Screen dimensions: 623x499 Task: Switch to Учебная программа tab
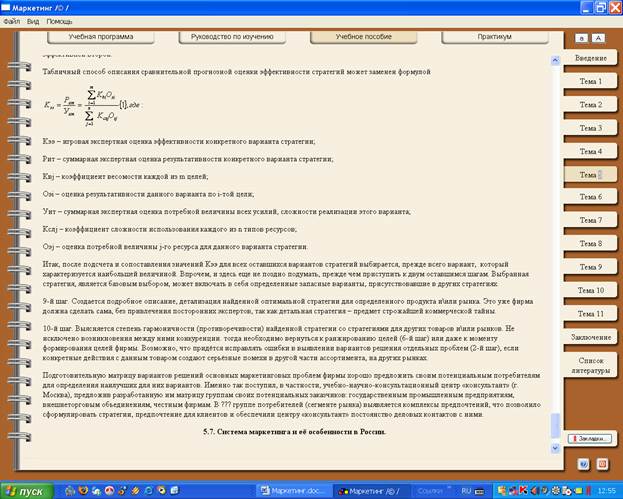point(101,37)
